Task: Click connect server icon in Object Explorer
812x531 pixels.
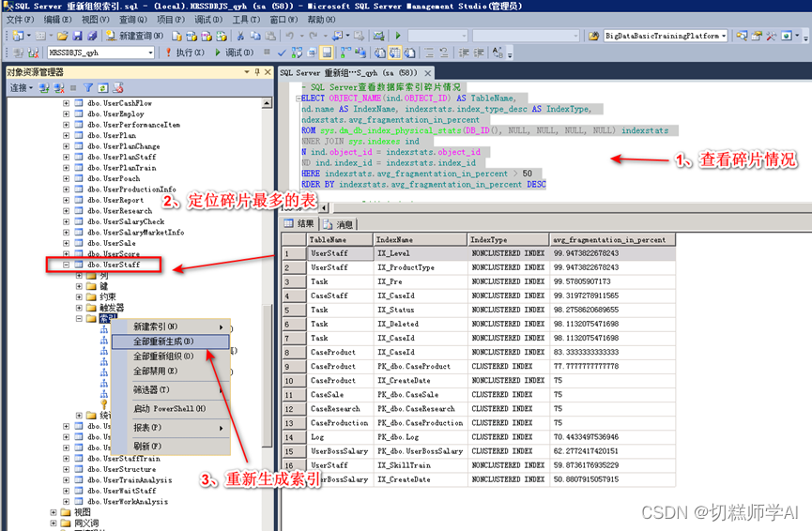Action: [44, 88]
